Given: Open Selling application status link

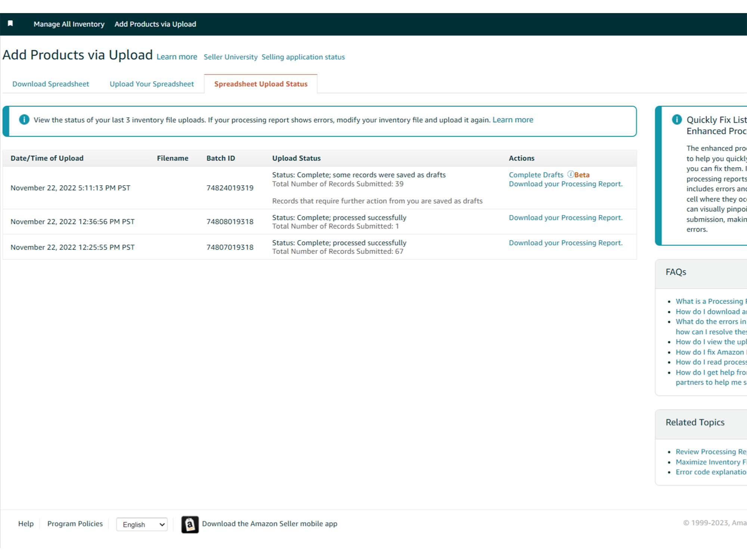Looking at the screenshot, I should [x=303, y=57].
